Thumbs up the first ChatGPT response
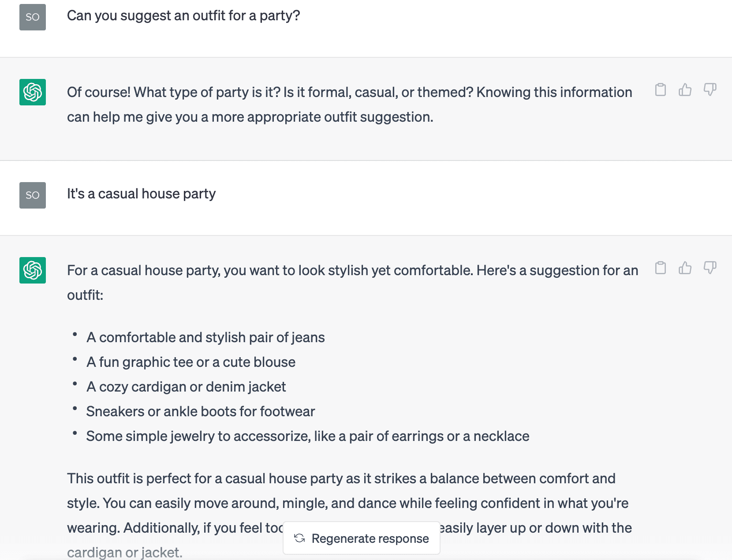The image size is (732, 560). [685, 90]
